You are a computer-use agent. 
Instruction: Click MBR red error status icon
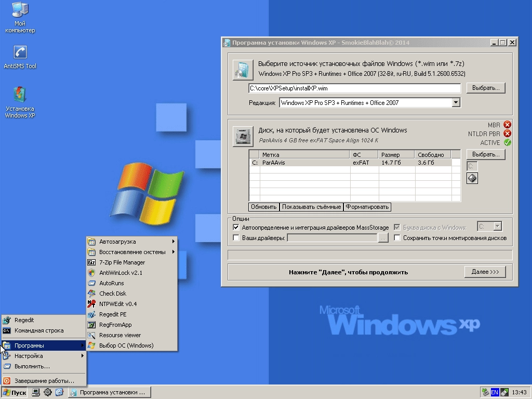(x=507, y=125)
